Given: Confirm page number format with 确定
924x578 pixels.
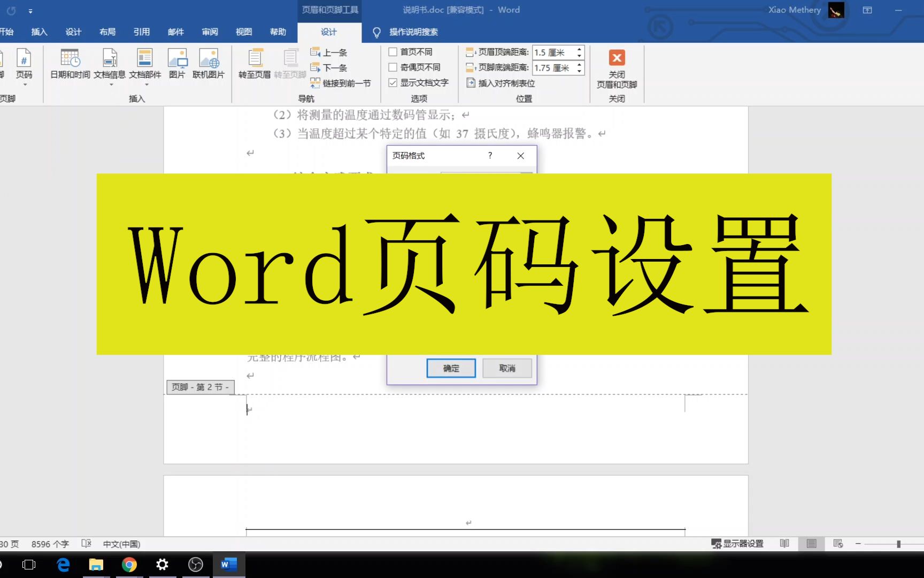Looking at the screenshot, I should [450, 368].
